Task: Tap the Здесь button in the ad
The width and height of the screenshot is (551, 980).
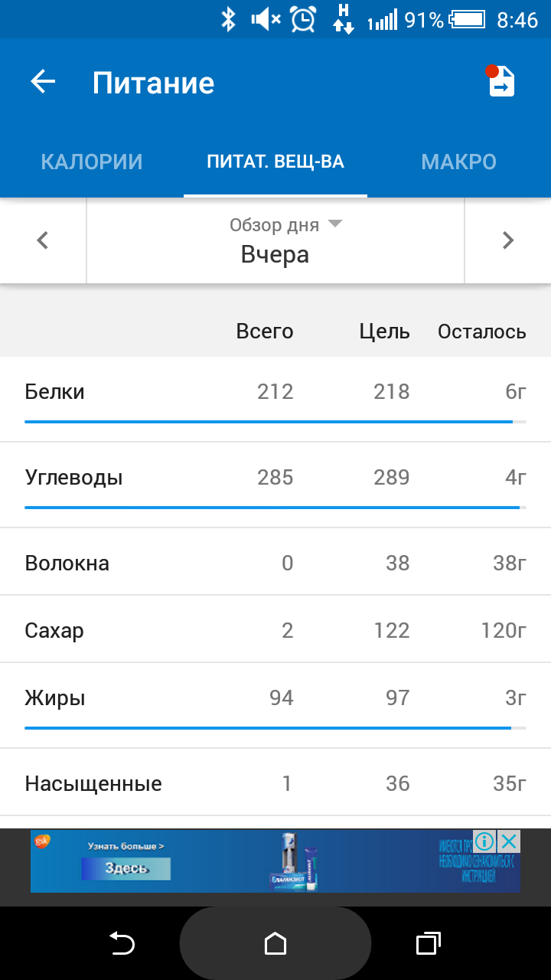Action: point(126,869)
